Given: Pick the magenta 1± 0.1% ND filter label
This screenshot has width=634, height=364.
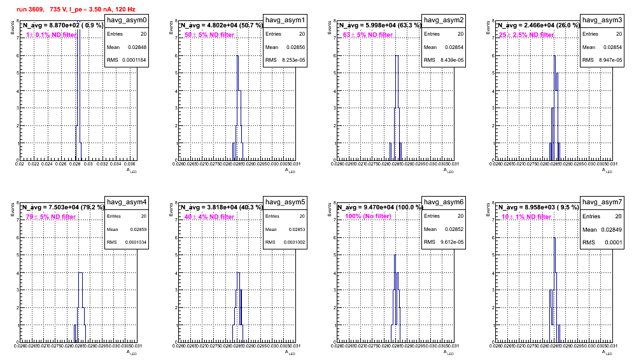Looking at the screenshot, I should coord(51,35).
